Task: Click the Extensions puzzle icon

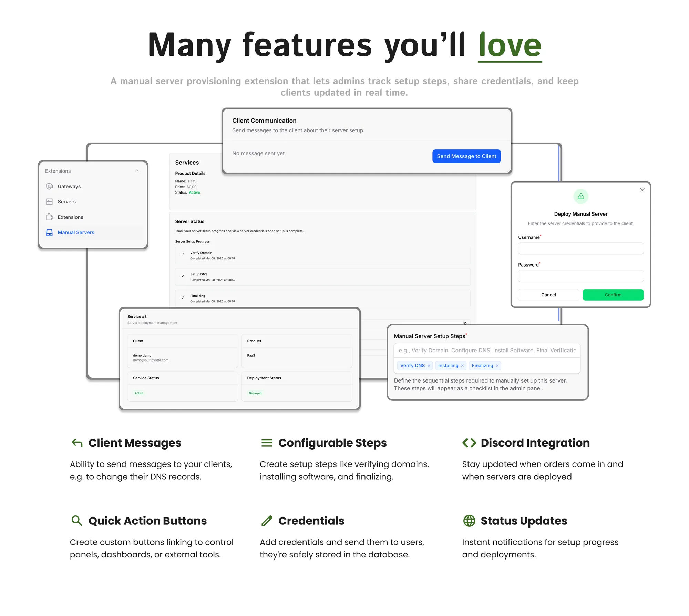Action: 49,217
